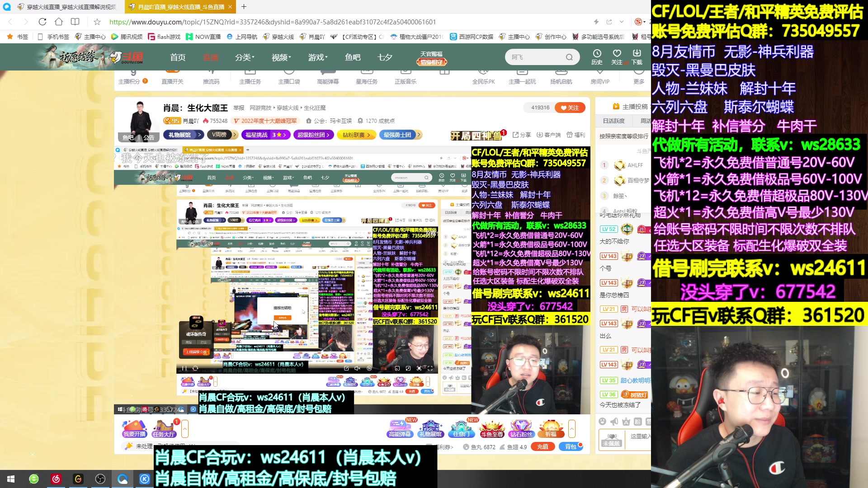
Task: Click the magnifier search icon in Douyu header
Action: pos(569,57)
